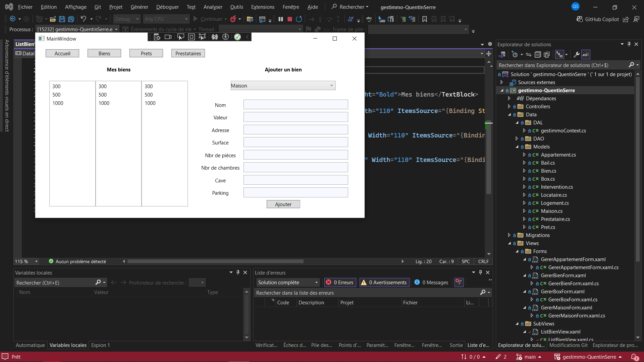Click the Solution Explorer wrench properties icon

[x=577, y=54]
